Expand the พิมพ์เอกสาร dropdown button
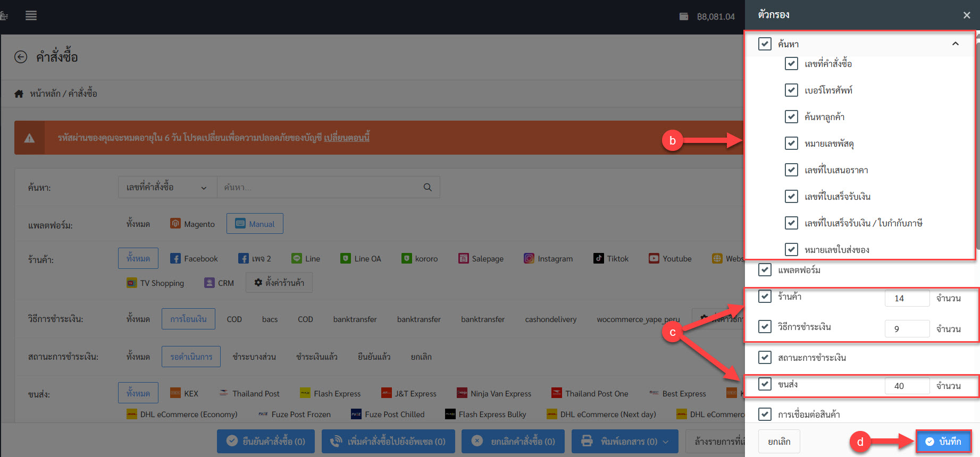Image resolution: width=980 pixels, height=457 pixels. 625,441
